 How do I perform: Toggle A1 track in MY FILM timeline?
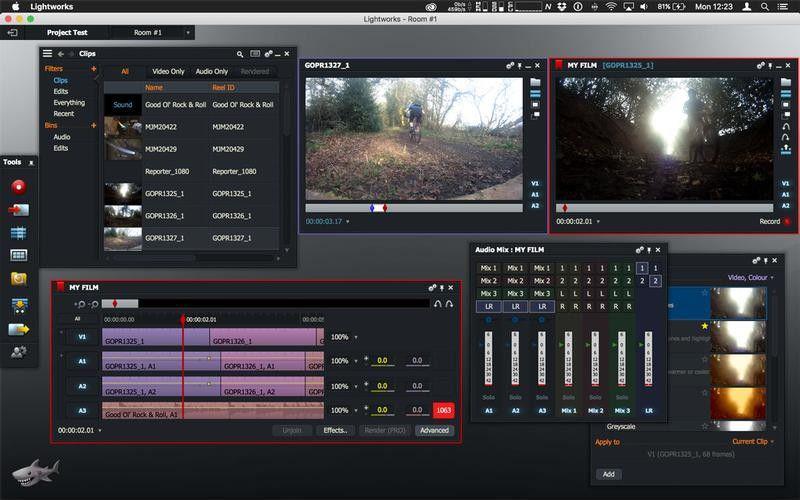click(x=82, y=361)
